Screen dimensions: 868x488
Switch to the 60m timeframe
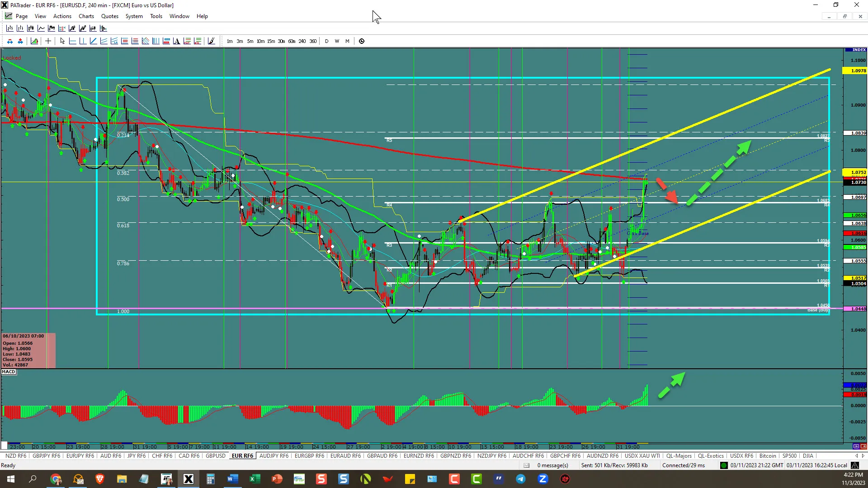click(x=292, y=41)
